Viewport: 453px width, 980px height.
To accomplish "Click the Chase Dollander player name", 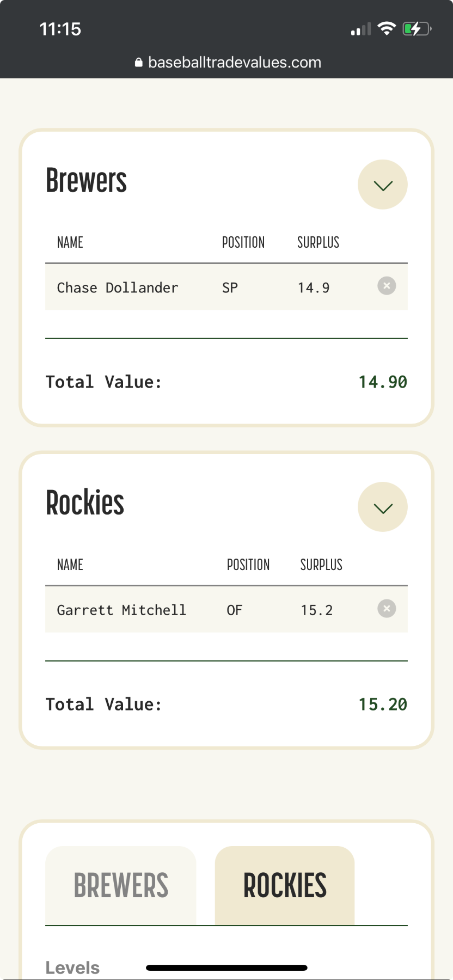I will click(x=118, y=287).
